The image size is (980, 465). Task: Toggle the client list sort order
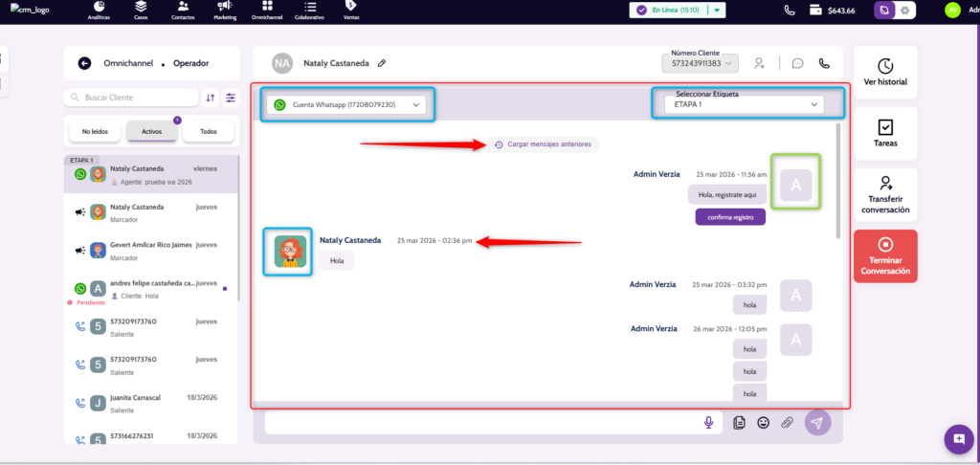click(210, 98)
